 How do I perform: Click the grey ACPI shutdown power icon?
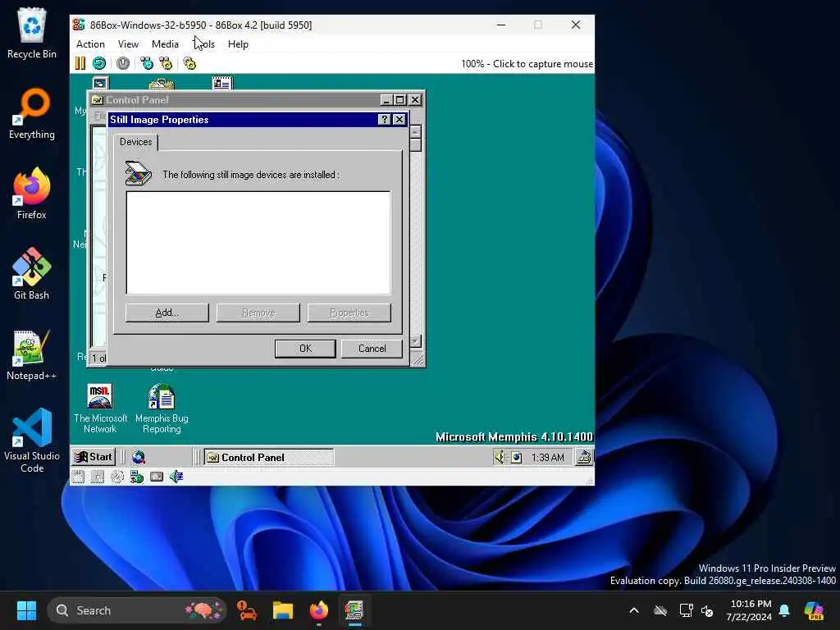123,63
